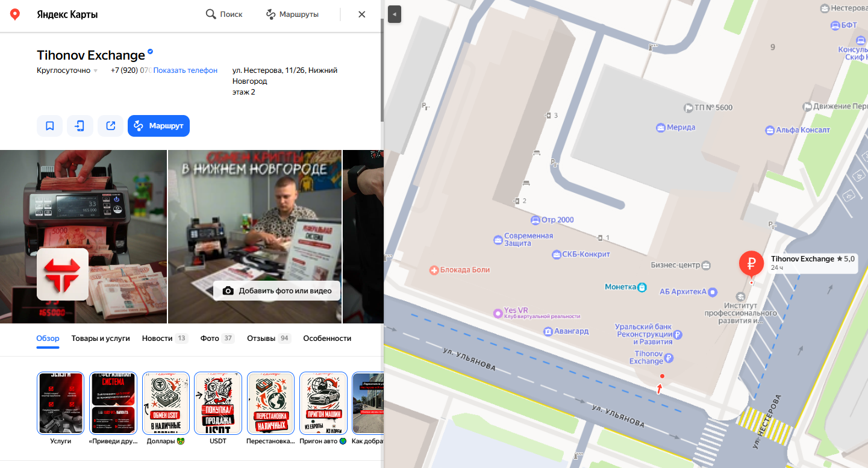The width and height of the screenshot is (868, 468).
Task: Click the Показать телефон link
Action: tap(185, 70)
